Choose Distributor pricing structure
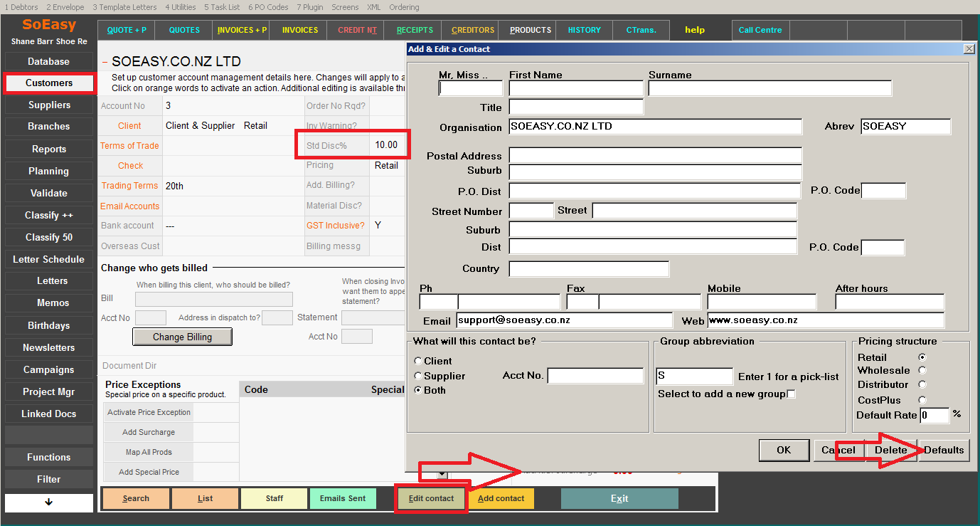The height and width of the screenshot is (526, 980). (922, 384)
